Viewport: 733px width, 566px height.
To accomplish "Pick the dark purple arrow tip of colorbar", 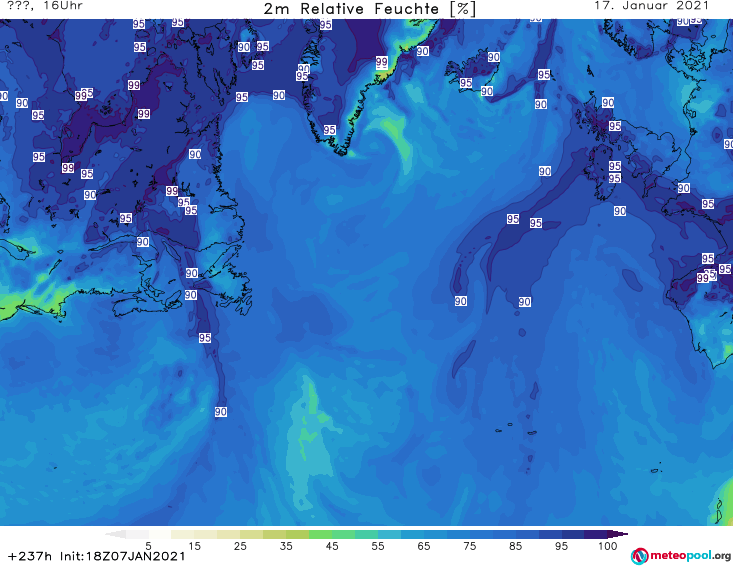I will click(620, 534).
